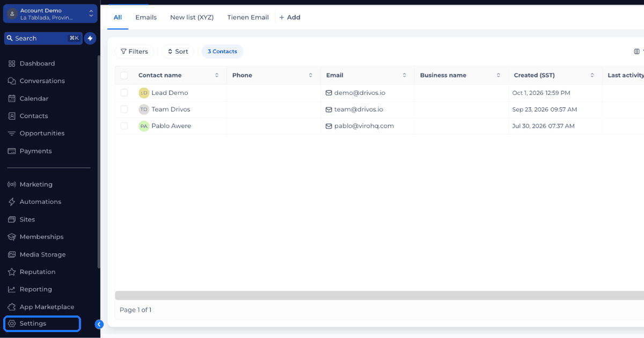
Task: Switch to the Emails tab
Action: click(x=146, y=17)
